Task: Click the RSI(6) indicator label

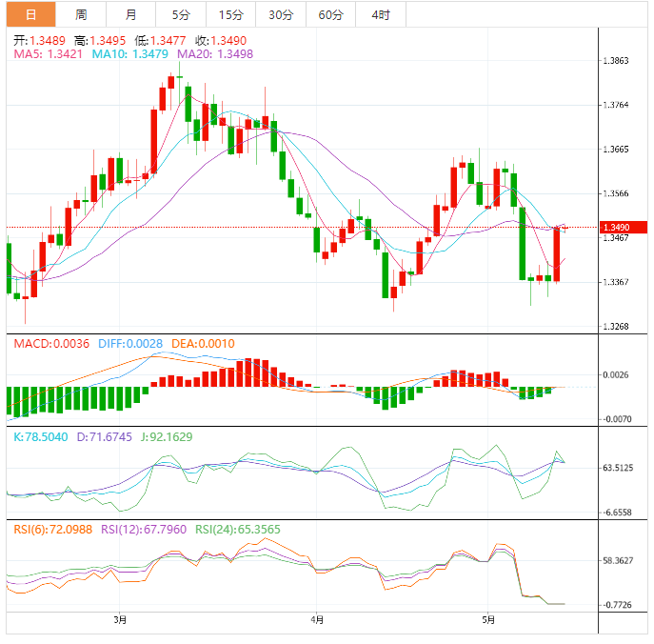Action: pos(52,529)
